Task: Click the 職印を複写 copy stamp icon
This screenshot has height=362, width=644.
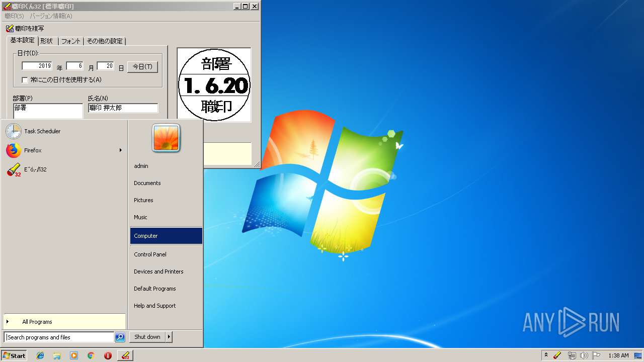Action: 10,29
